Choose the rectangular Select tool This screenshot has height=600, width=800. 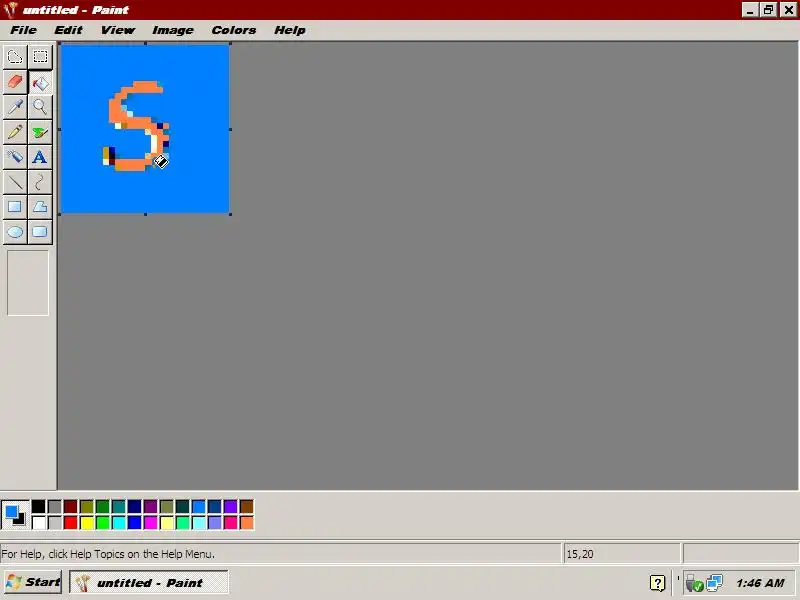pyautogui.click(x=40, y=57)
